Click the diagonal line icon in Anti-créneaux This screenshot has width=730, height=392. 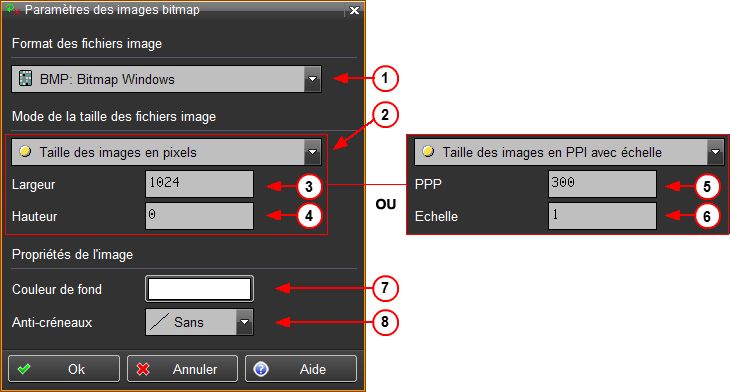point(159,322)
